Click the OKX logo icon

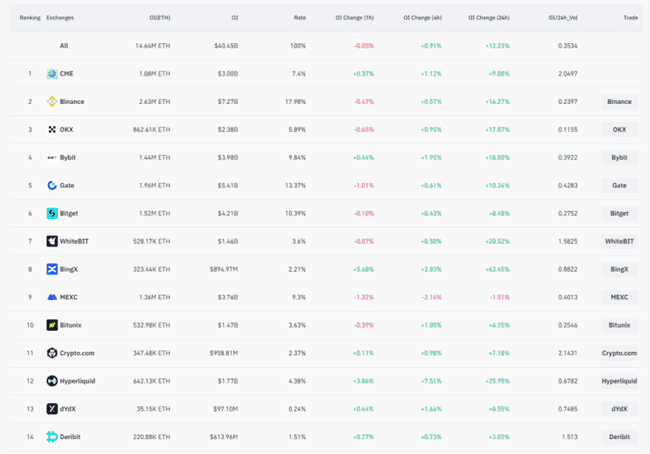52,130
